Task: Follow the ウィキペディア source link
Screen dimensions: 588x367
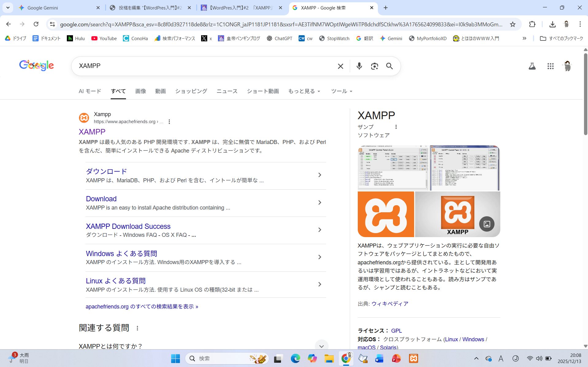Action: coord(390,304)
